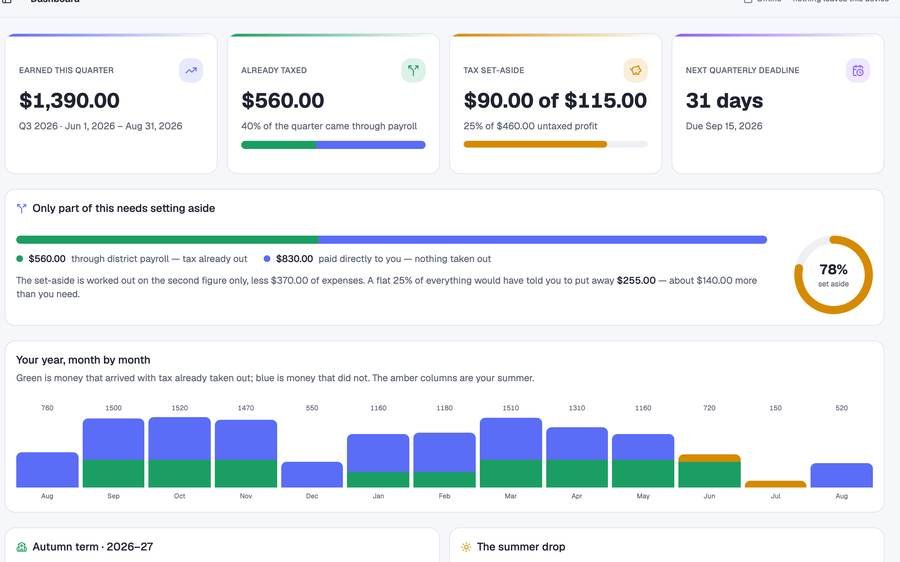Click 'The summer drop' heading
Image resolution: width=900 pixels, height=562 pixels.
[521, 547]
